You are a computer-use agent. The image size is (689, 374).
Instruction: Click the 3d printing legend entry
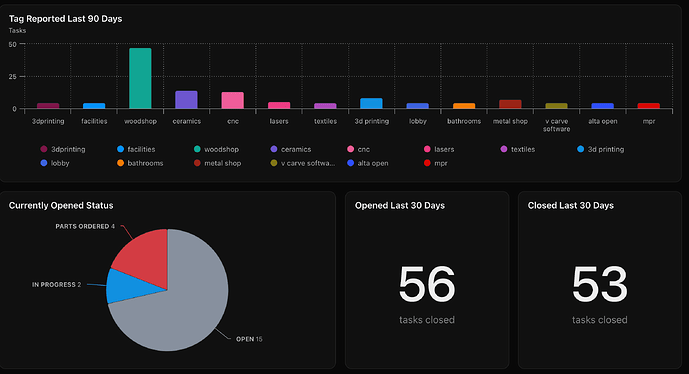tap(600, 149)
